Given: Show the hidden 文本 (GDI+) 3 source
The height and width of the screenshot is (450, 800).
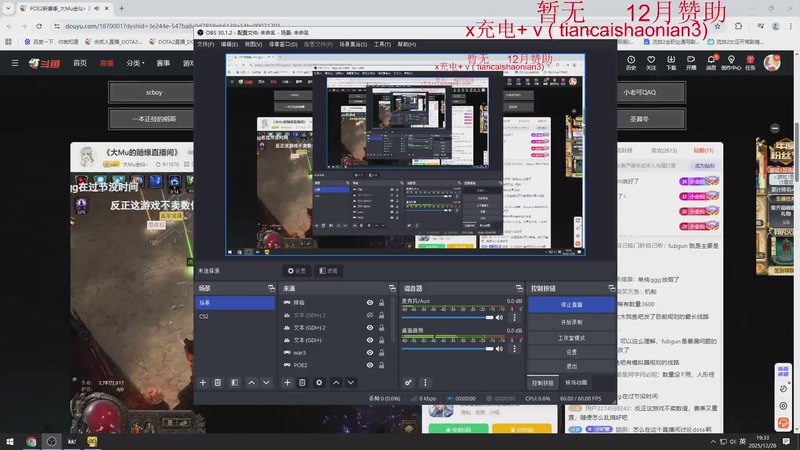Looking at the screenshot, I should coord(370,315).
